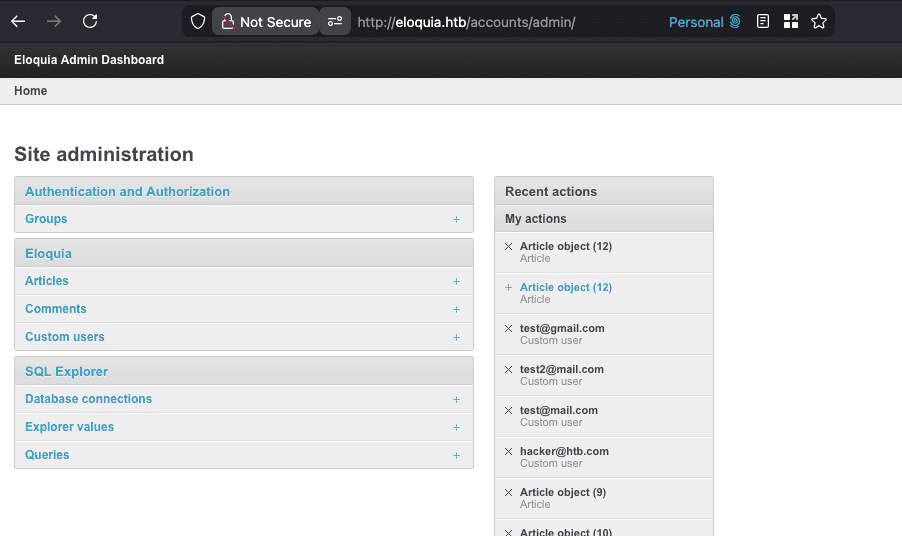
Task: Open the shield tracking protection icon
Action: [x=198, y=22]
